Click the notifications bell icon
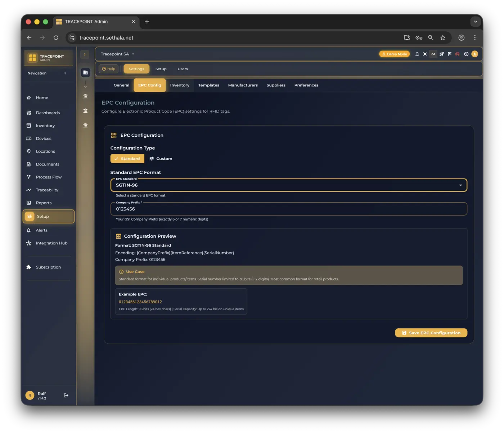The height and width of the screenshot is (433, 504). [x=417, y=54]
